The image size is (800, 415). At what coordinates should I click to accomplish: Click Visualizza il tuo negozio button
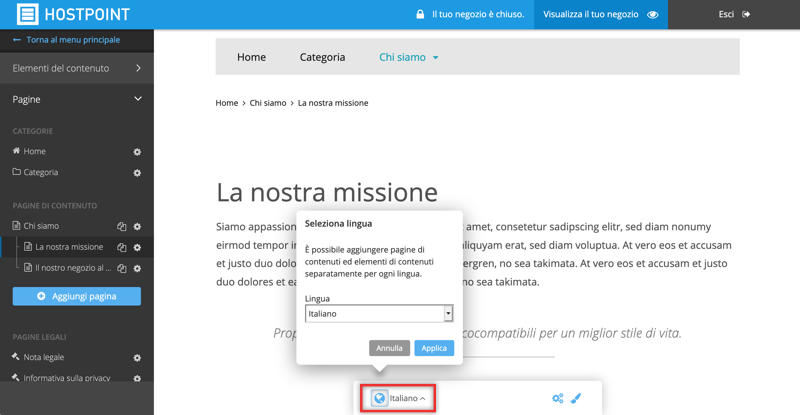[601, 14]
